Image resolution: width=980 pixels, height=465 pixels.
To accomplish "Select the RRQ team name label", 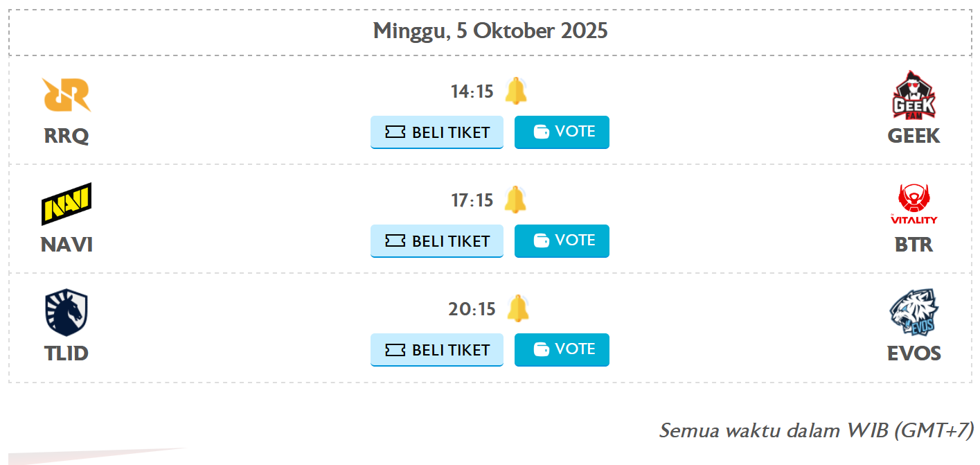I will point(66,136).
